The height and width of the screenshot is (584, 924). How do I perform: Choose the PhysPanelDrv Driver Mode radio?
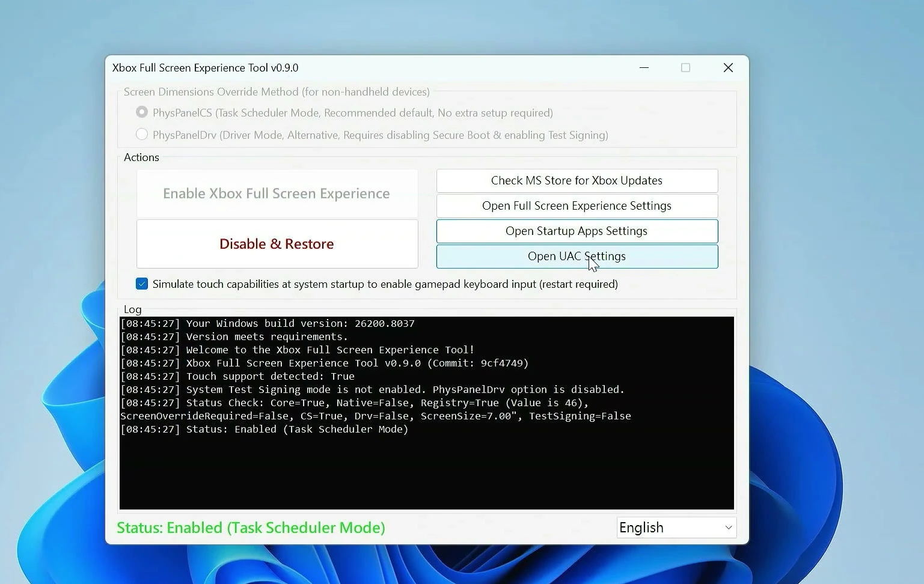tap(142, 135)
